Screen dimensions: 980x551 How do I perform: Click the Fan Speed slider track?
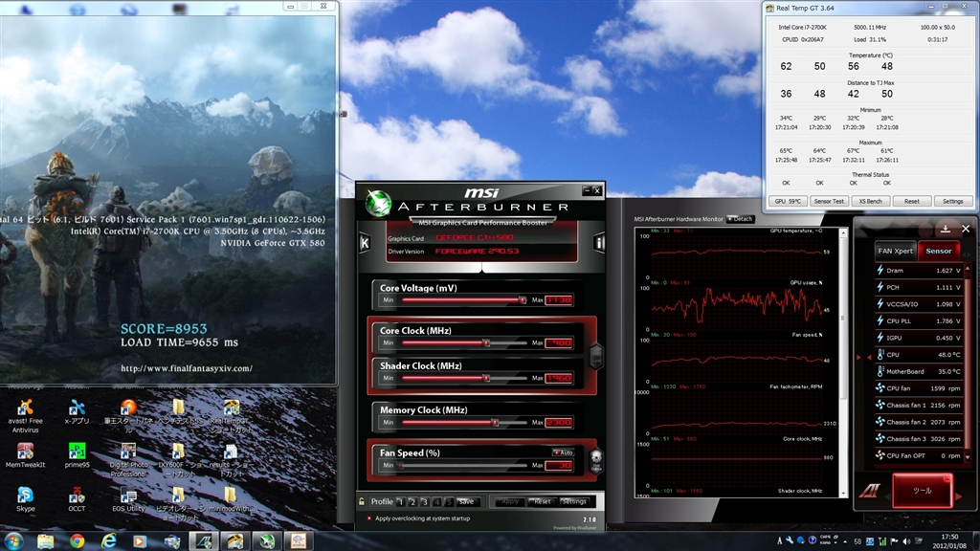click(463, 466)
